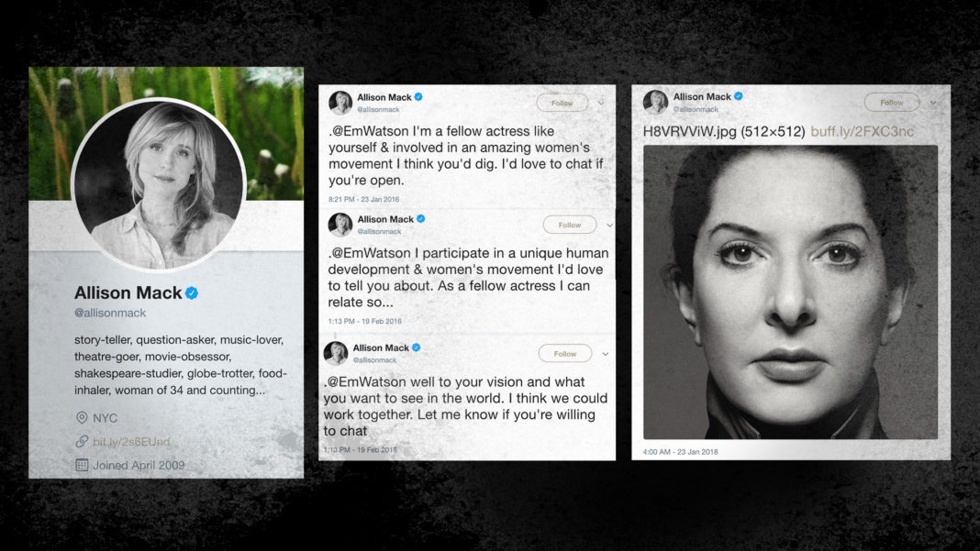Viewport: 980px width, 551px height.
Task: Expand the chevron menu on the second tweet
Action: coord(609,225)
